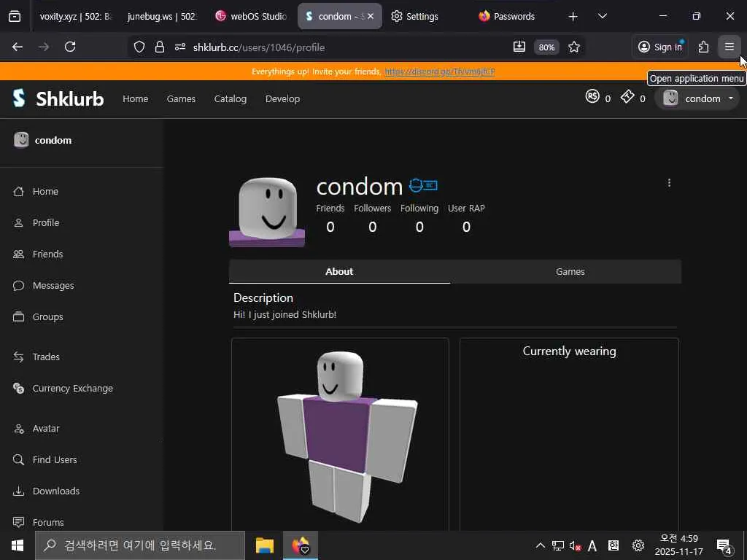Click the Followers count on the profile
Viewport: 747px width, 560px height.
373,227
